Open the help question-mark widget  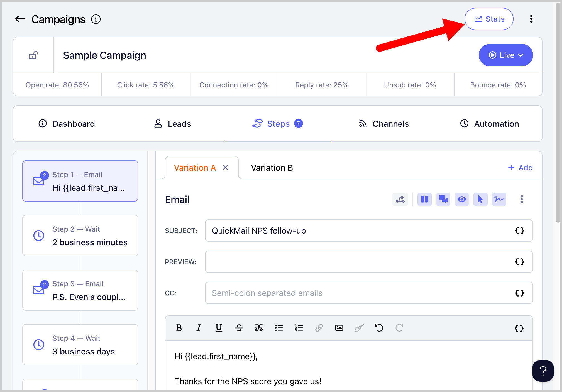point(543,371)
